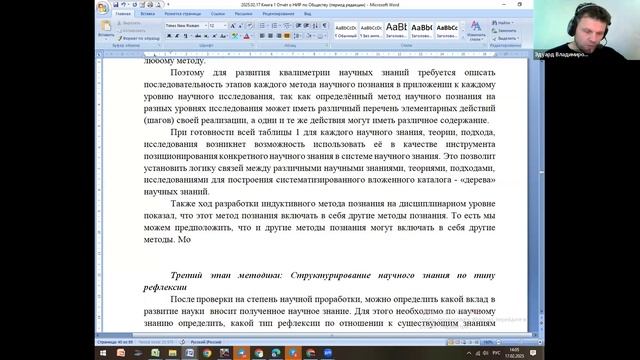Click the Russian language indicator in status bar
640x360 pixels.
point(206,342)
